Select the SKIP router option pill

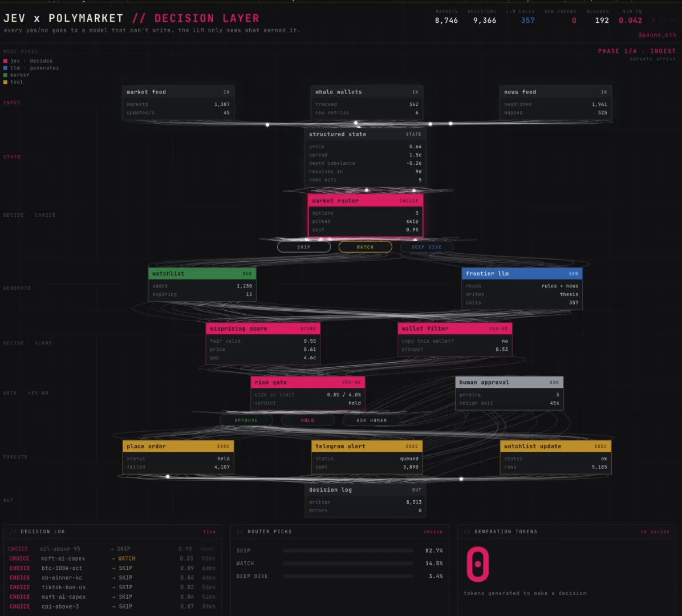(x=303, y=246)
